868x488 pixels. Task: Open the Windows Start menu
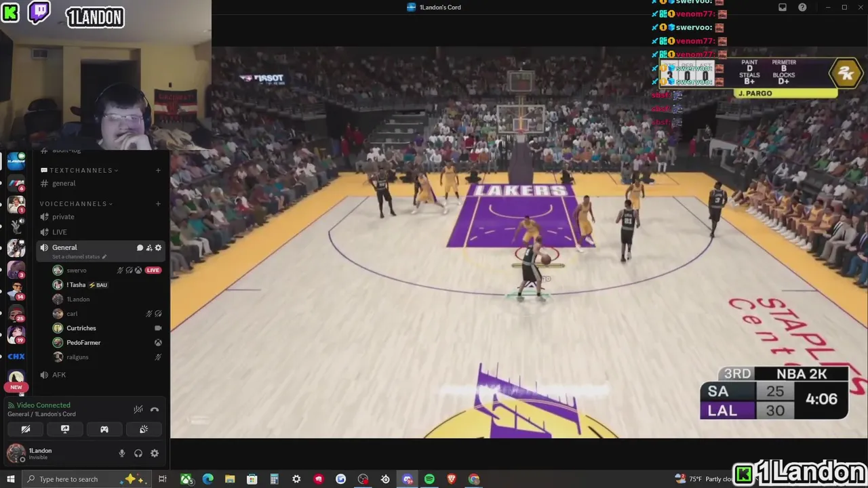11,479
